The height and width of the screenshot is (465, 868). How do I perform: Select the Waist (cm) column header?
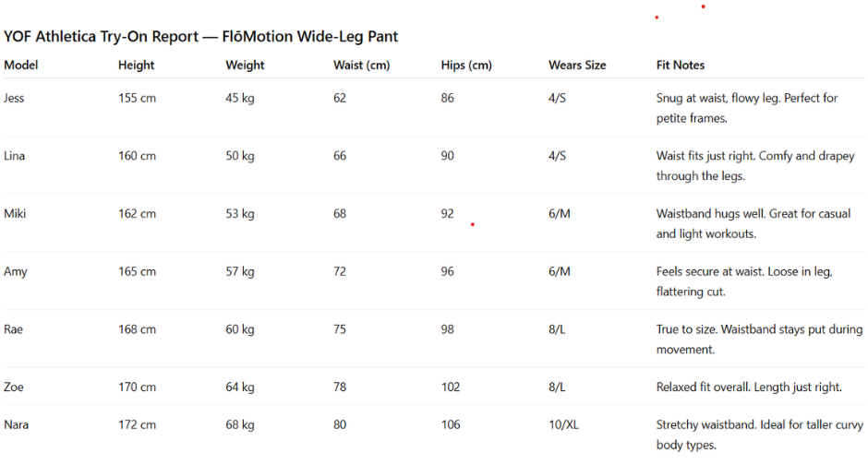[359, 66]
